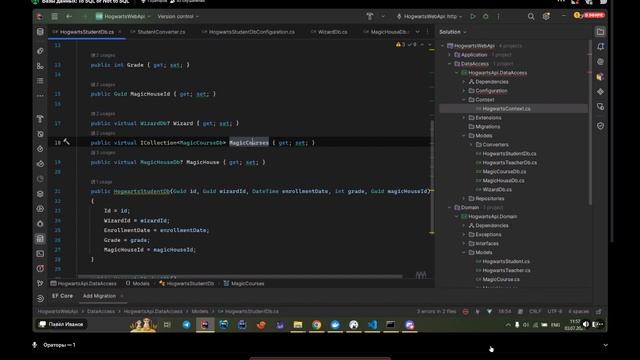Collapse the DataAccess folder node
Viewport: 640px width, 360px height.
pos(449,64)
